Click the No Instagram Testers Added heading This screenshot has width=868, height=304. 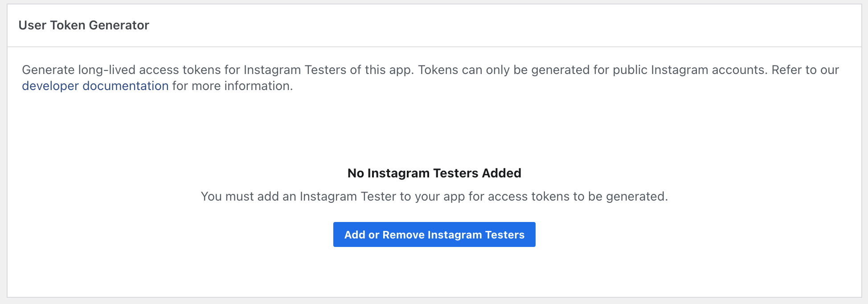434,173
